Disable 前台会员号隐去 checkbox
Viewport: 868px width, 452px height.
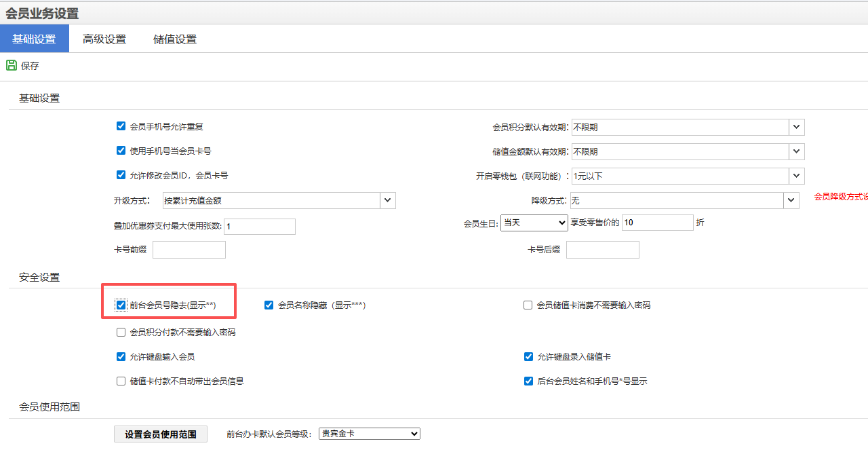121,305
